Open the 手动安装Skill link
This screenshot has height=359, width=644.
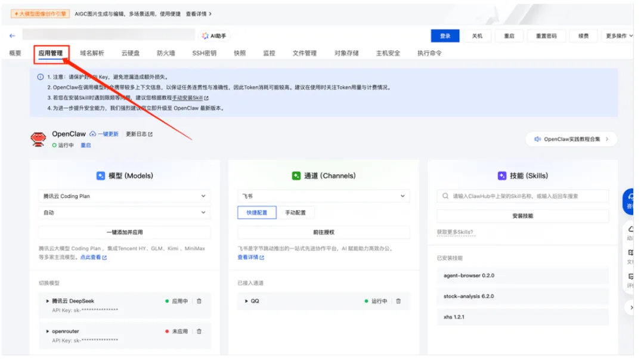187,98
